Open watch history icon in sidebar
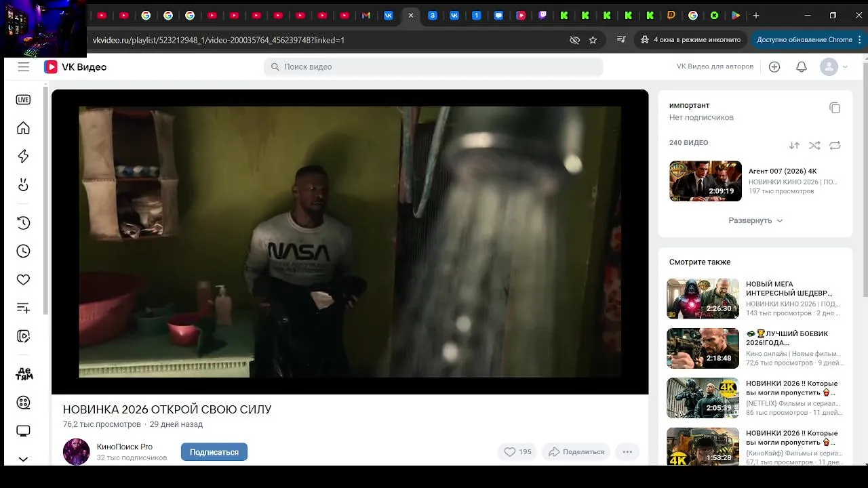 [23, 223]
